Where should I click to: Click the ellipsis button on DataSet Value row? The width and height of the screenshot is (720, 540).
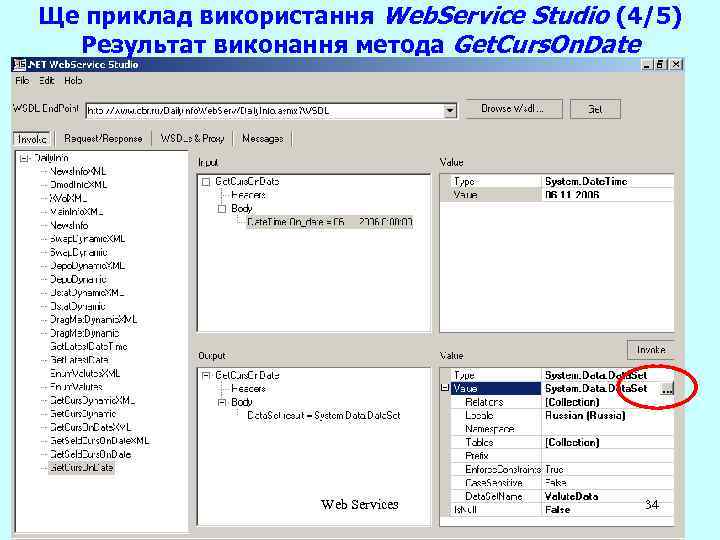667,389
